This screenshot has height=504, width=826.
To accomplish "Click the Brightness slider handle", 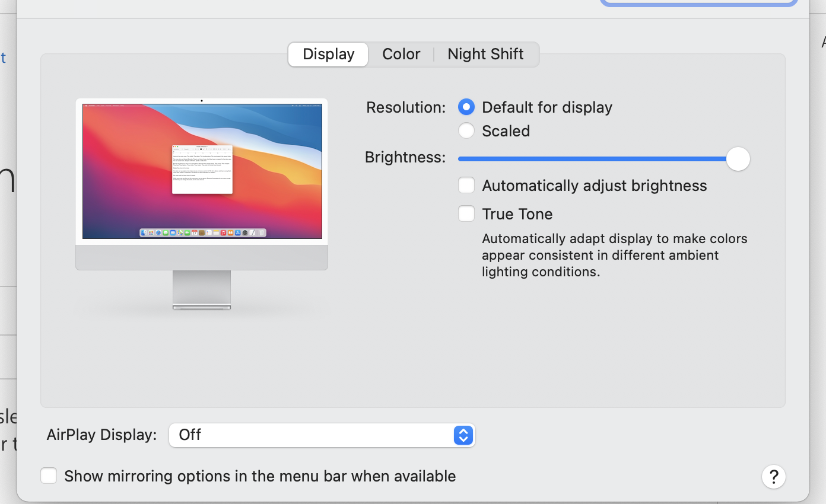I will pyautogui.click(x=738, y=159).
